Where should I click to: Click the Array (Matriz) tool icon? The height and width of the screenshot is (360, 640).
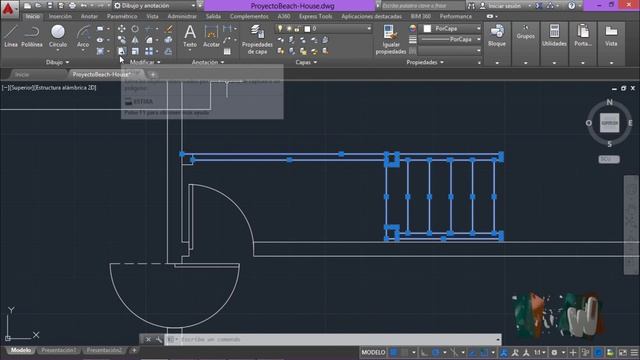[149, 51]
